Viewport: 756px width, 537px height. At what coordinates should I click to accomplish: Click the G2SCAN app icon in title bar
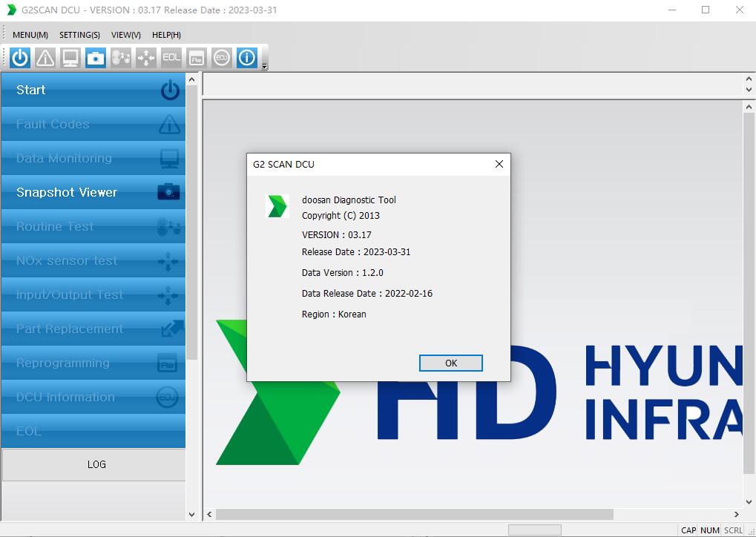(x=11, y=10)
